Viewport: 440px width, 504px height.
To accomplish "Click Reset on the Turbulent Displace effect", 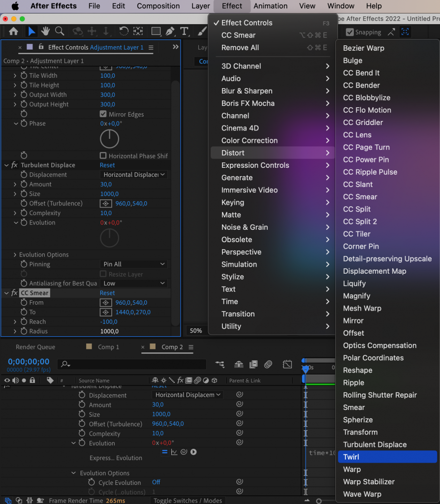I will pyautogui.click(x=107, y=165).
